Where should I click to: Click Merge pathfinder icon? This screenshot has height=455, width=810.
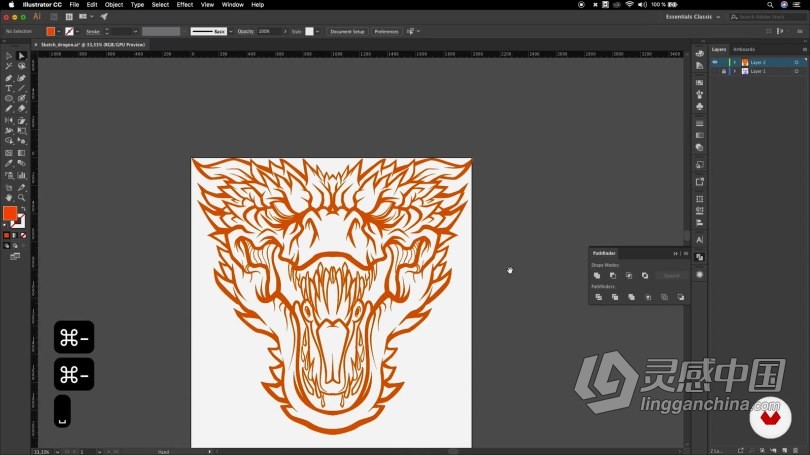631,297
